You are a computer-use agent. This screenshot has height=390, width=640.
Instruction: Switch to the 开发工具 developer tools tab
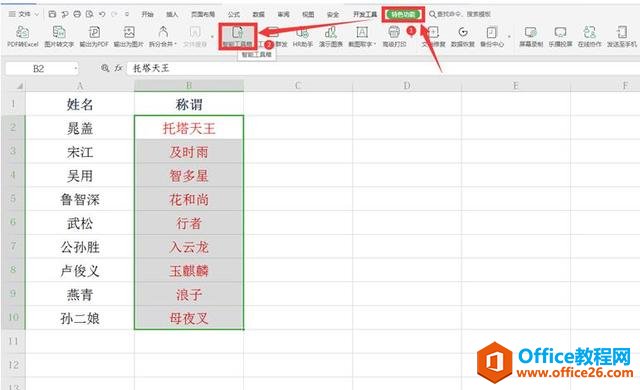[x=365, y=14]
